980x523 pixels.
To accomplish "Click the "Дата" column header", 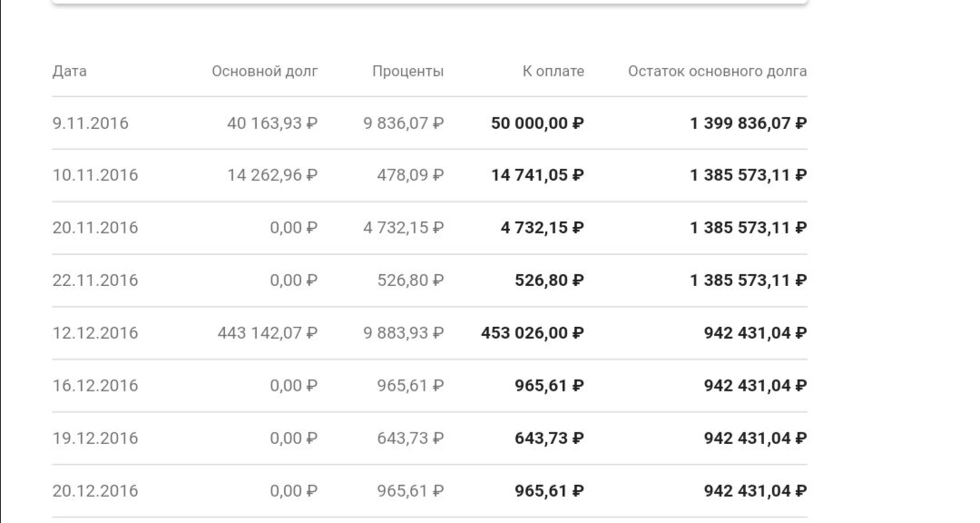I will [70, 71].
